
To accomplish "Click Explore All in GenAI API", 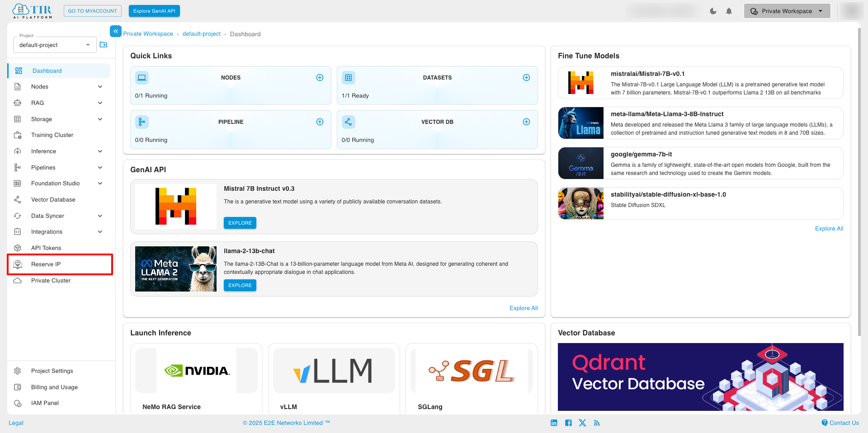I will point(524,308).
